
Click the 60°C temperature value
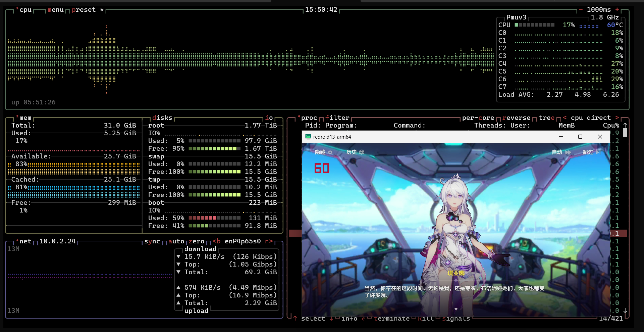tap(615, 25)
